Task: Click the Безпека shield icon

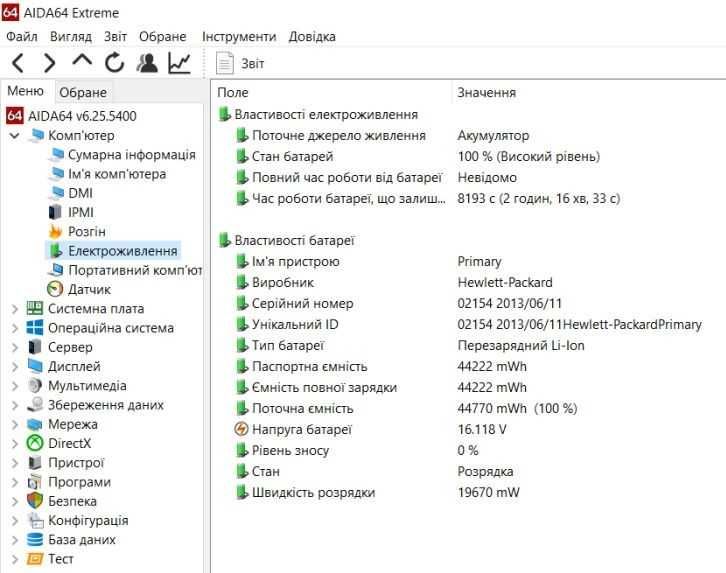Action: coord(35,501)
